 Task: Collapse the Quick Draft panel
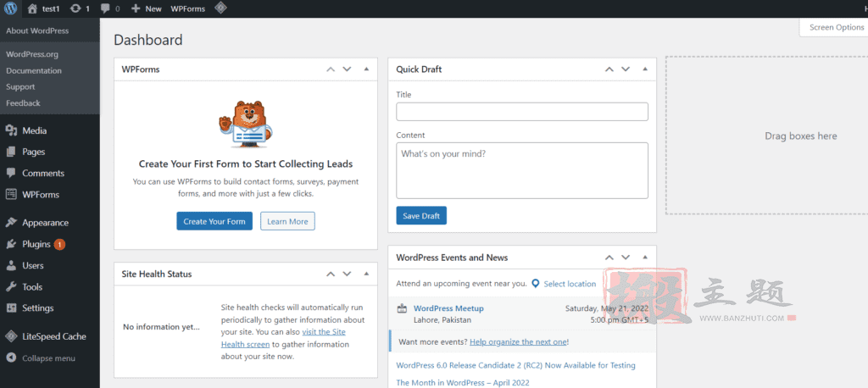click(645, 69)
